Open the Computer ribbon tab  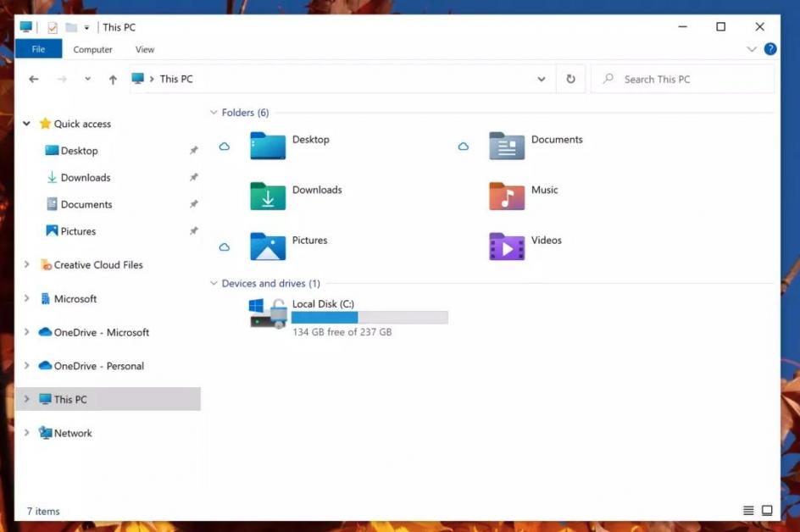92,49
